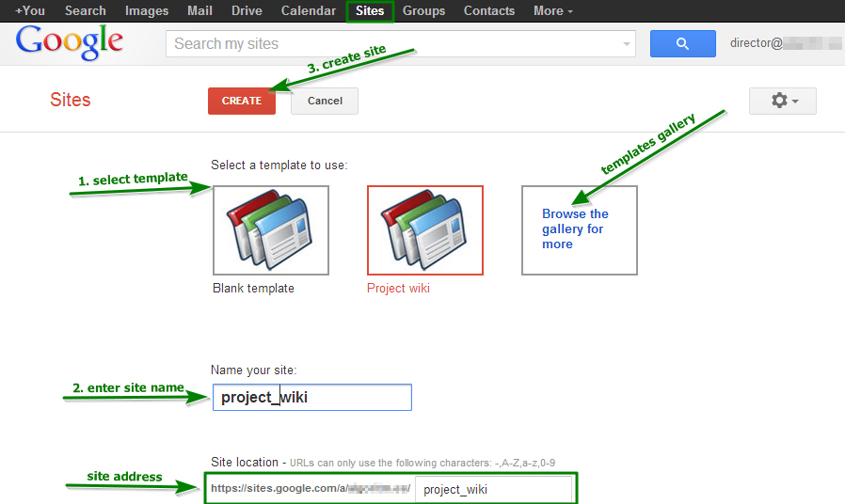The height and width of the screenshot is (504, 845).
Task: Open Images in the top bar
Action: [x=147, y=10]
